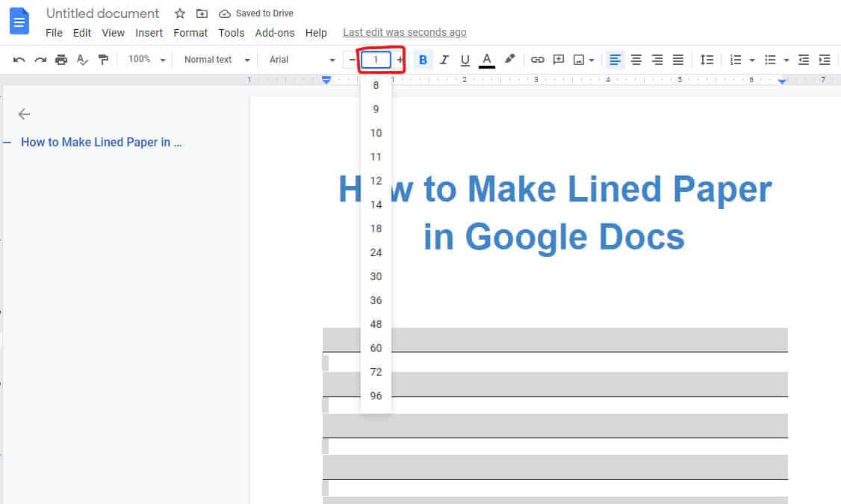Click the numbered list icon

[736, 60]
